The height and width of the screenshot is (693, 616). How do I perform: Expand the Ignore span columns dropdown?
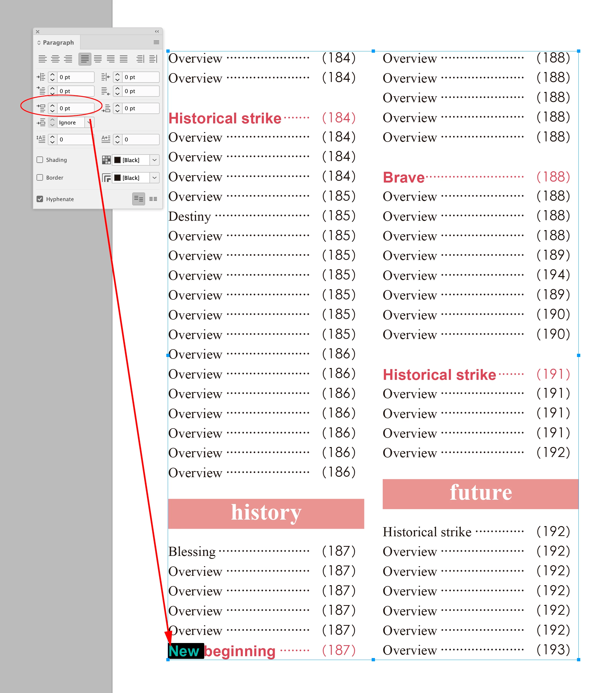(89, 122)
